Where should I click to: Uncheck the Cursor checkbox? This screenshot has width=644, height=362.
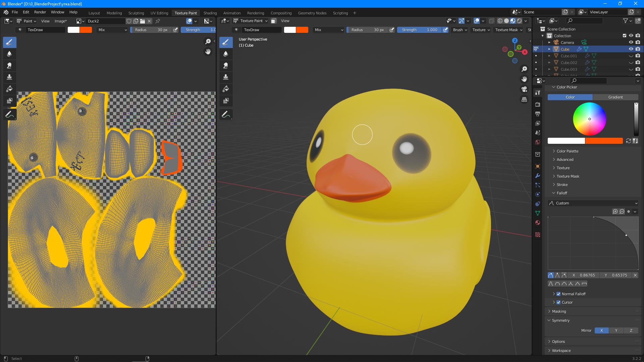(558, 302)
